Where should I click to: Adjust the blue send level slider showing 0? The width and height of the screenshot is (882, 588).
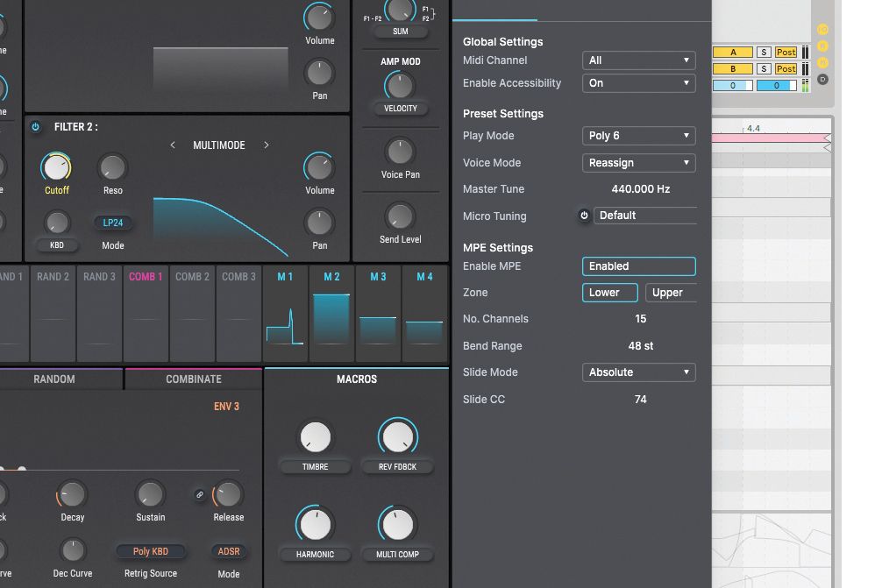click(x=777, y=85)
